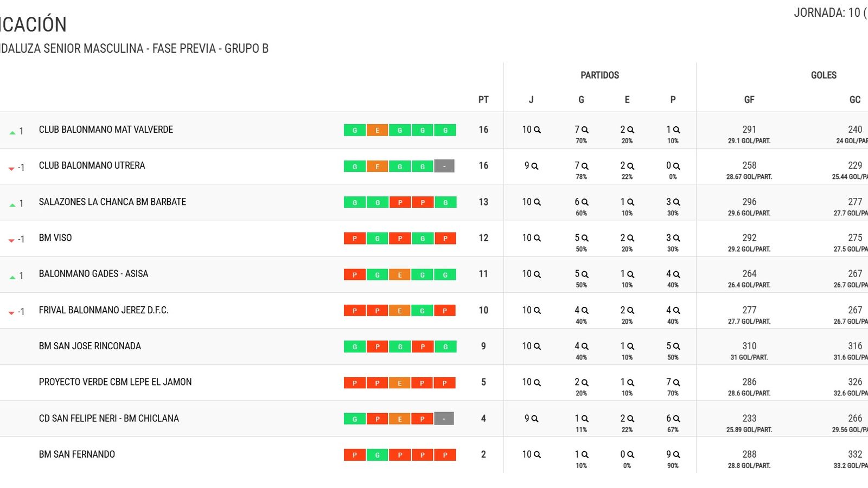Open played matches detail for Club Balonmano MAT Valverde

(x=536, y=130)
